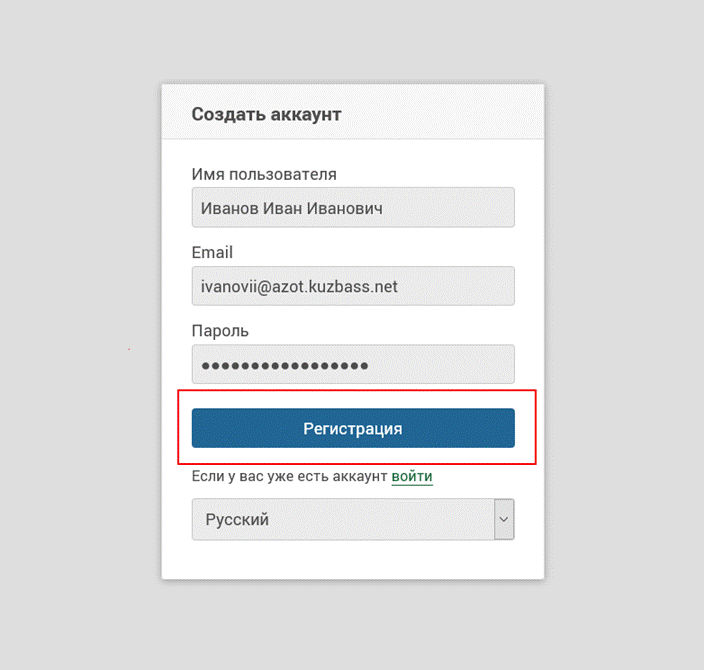Expand the Русский language dropdown
704x670 pixels.
coord(353,519)
